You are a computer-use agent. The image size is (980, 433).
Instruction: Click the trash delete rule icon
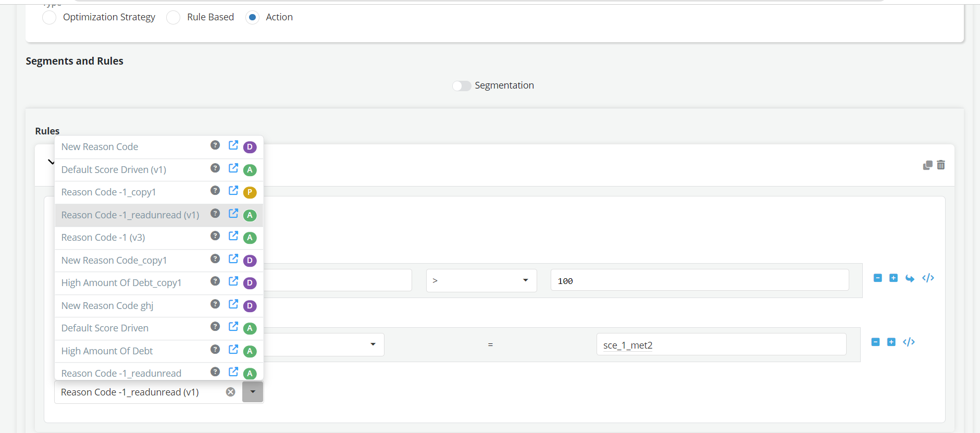coord(941,165)
